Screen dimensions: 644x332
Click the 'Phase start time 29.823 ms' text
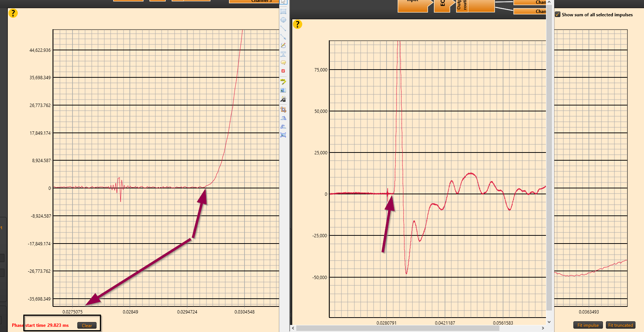pos(40,325)
